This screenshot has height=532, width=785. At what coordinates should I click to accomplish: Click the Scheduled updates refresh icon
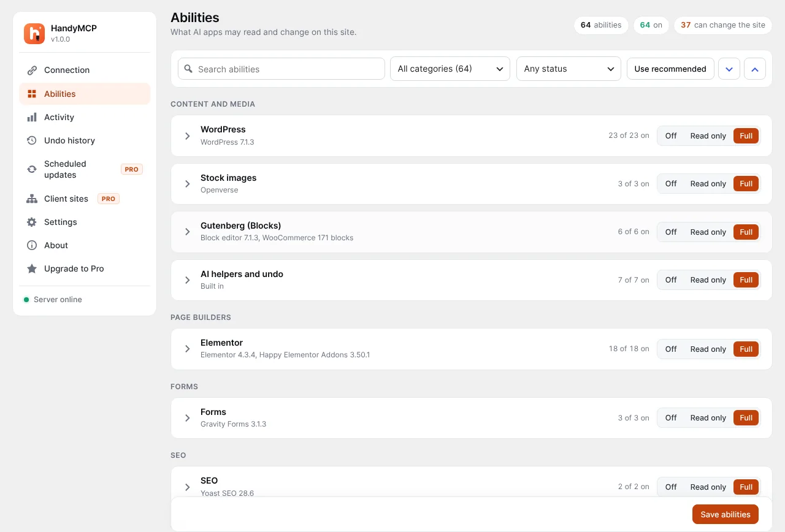point(32,169)
